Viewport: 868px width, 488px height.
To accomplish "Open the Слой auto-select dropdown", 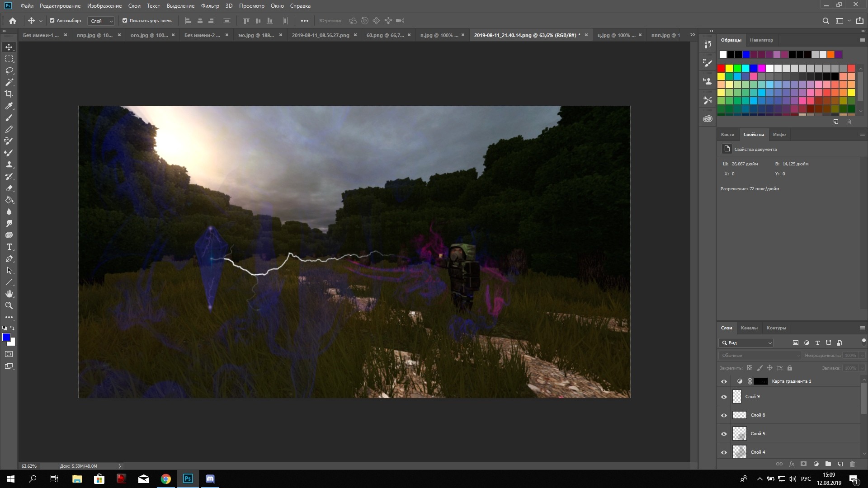I will click(101, 21).
